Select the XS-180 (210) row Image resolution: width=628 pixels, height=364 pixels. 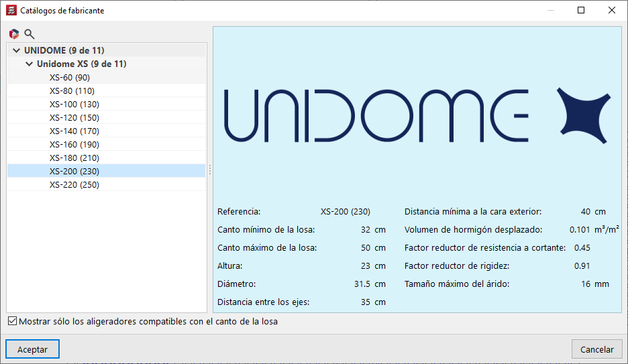tap(107, 158)
